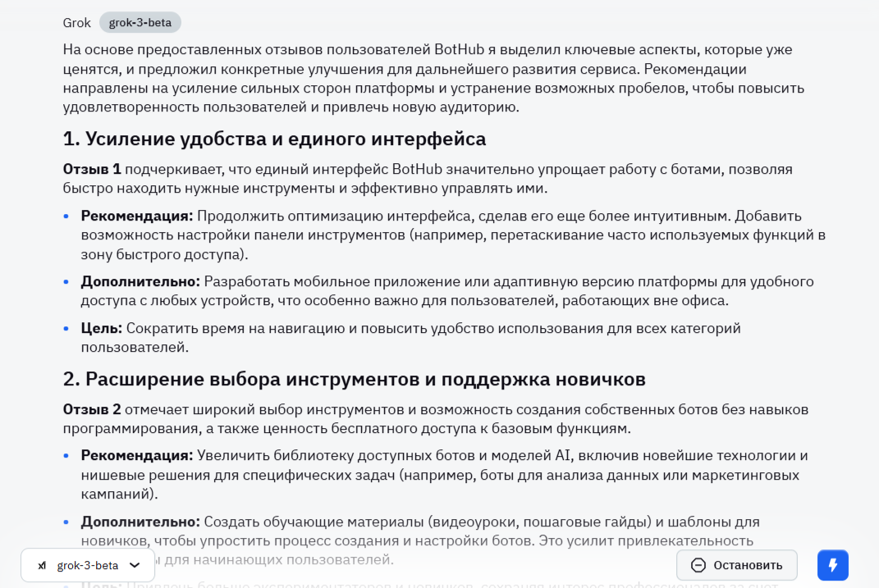
Task: Click the Grok sender name
Action: pos(76,23)
